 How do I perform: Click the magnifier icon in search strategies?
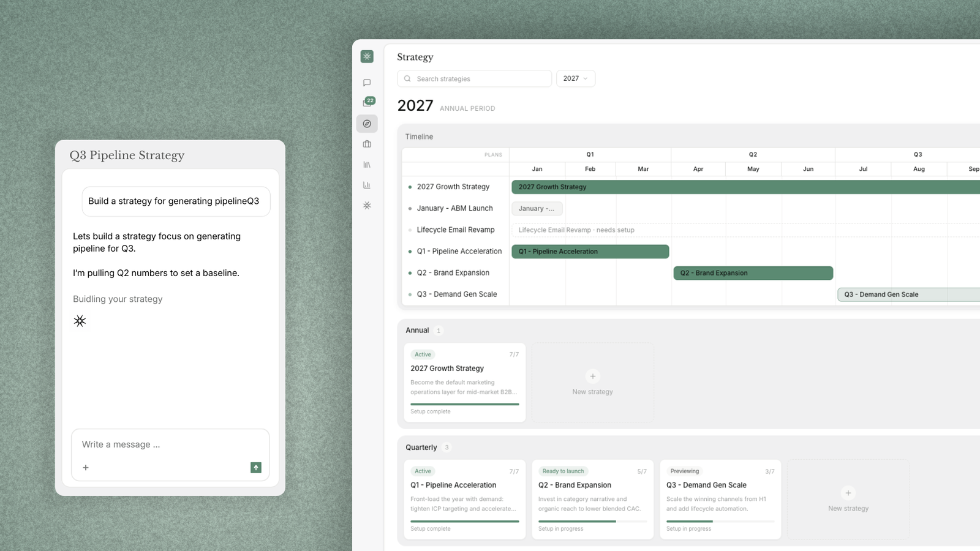[x=407, y=78]
